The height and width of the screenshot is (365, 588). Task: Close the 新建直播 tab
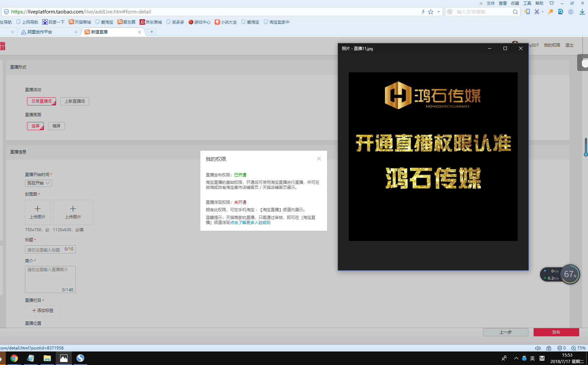[x=140, y=32]
